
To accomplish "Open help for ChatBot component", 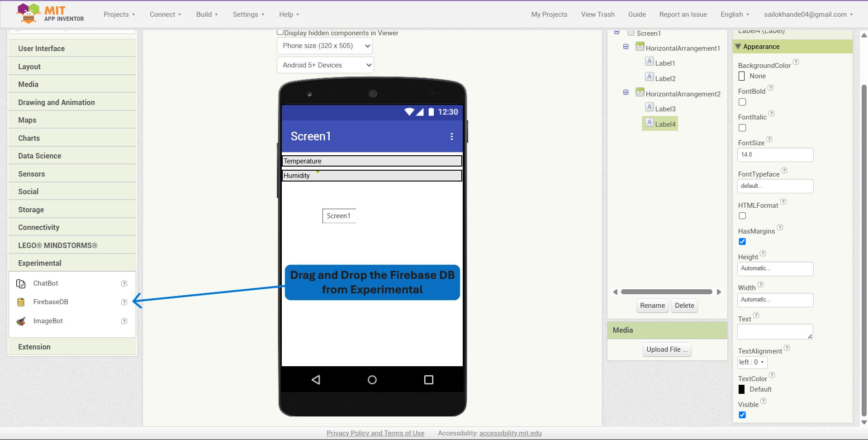I will pyautogui.click(x=124, y=283).
